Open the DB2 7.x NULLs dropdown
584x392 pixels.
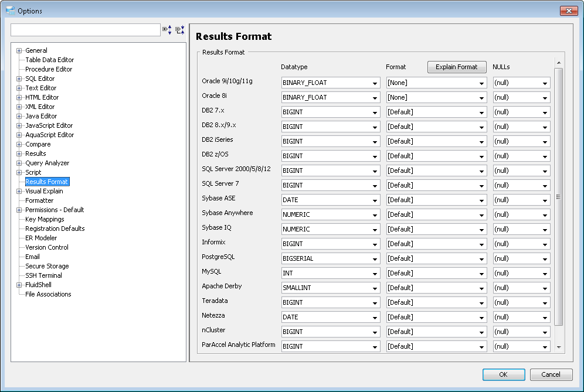pos(521,112)
